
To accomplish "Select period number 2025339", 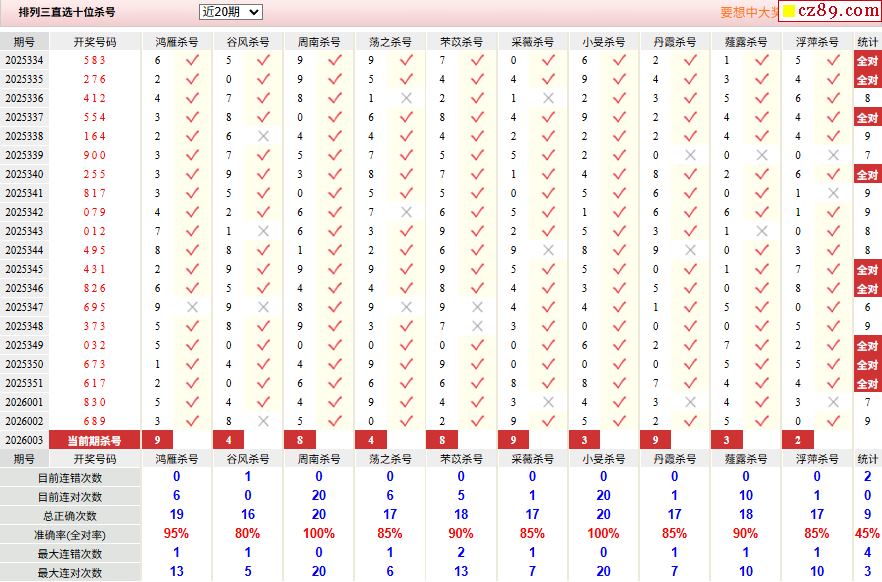I will pos(24,155).
